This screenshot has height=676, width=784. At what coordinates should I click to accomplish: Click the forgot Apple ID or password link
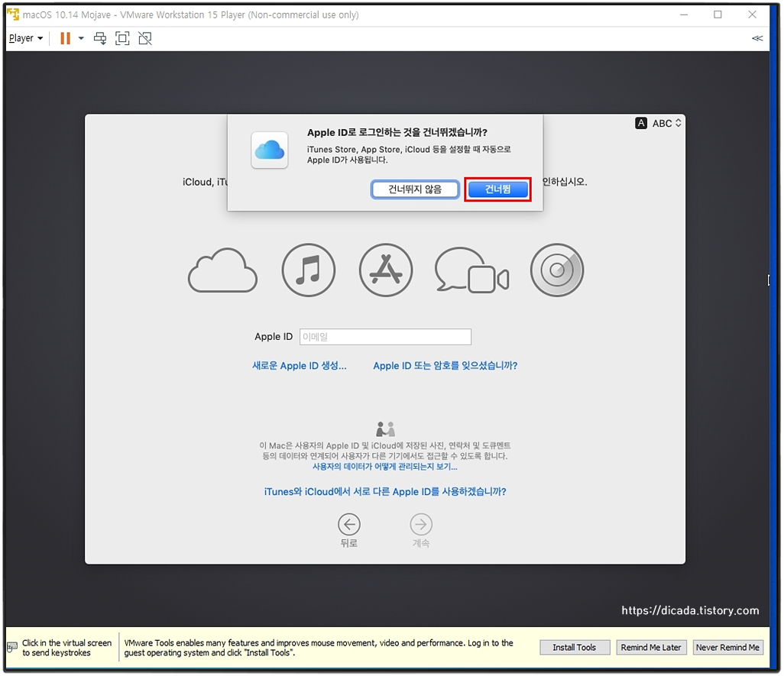click(445, 366)
